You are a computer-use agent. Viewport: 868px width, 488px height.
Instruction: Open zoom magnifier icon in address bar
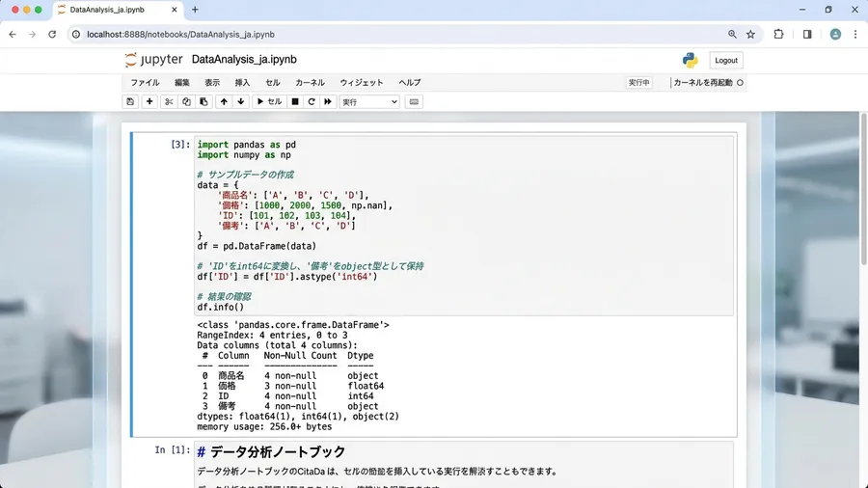pos(732,35)
